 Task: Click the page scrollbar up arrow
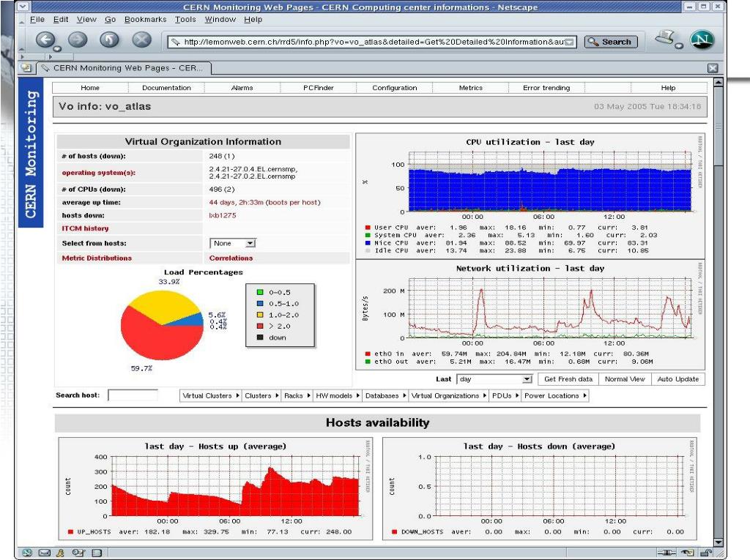718,83
